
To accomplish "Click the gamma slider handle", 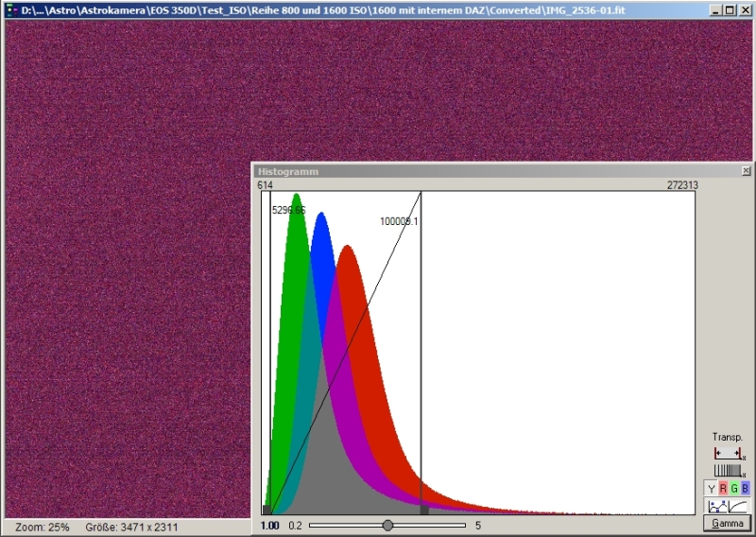I will (x=387, y=525).
